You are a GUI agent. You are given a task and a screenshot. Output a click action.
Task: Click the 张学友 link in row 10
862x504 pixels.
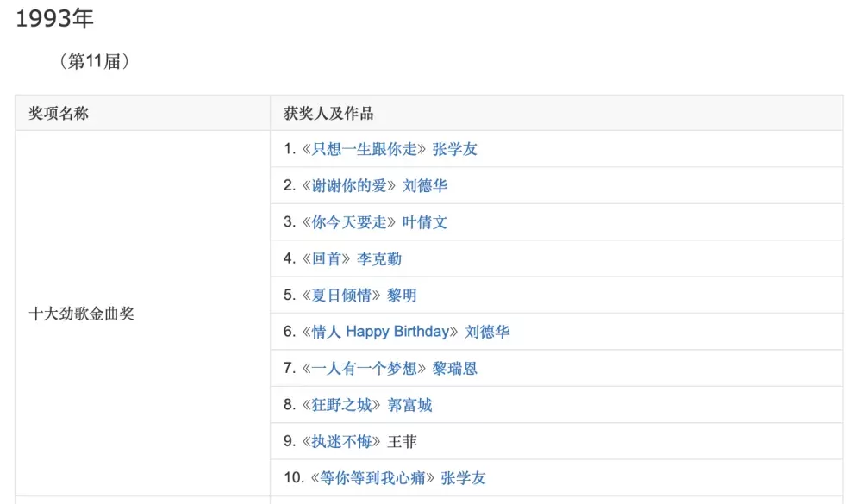[x=464, y=477]
